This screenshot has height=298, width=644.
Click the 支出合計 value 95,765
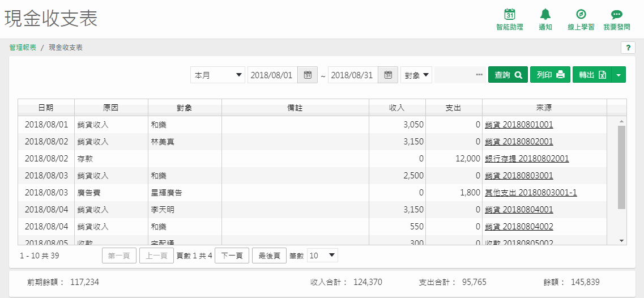pos(475,282)
